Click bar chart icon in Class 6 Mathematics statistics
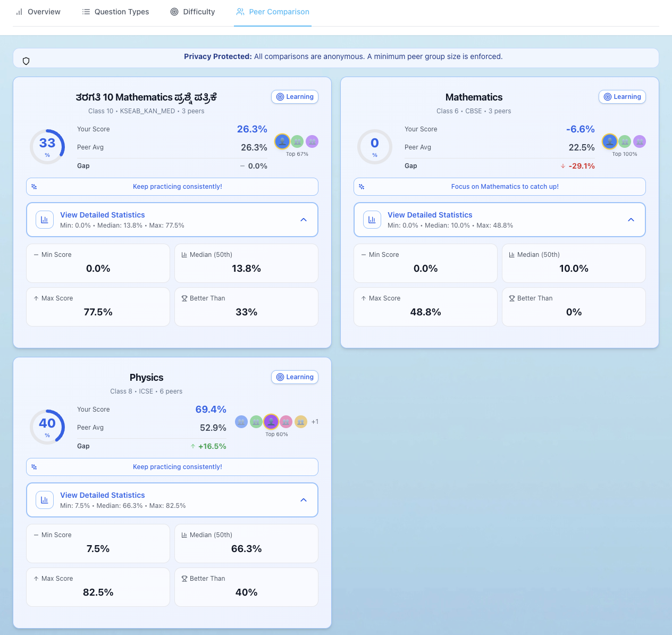672x635 pixels. [372, 220]
